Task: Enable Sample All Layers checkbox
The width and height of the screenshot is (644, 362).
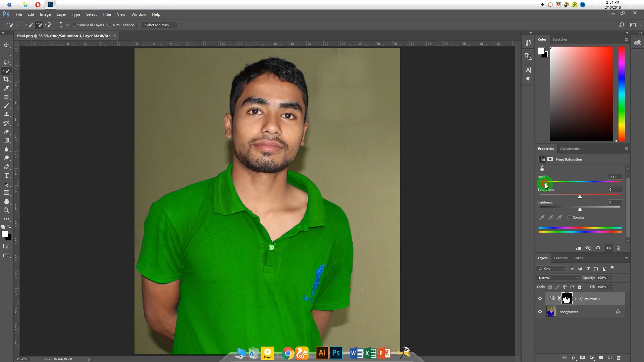Action: [75, 25]
